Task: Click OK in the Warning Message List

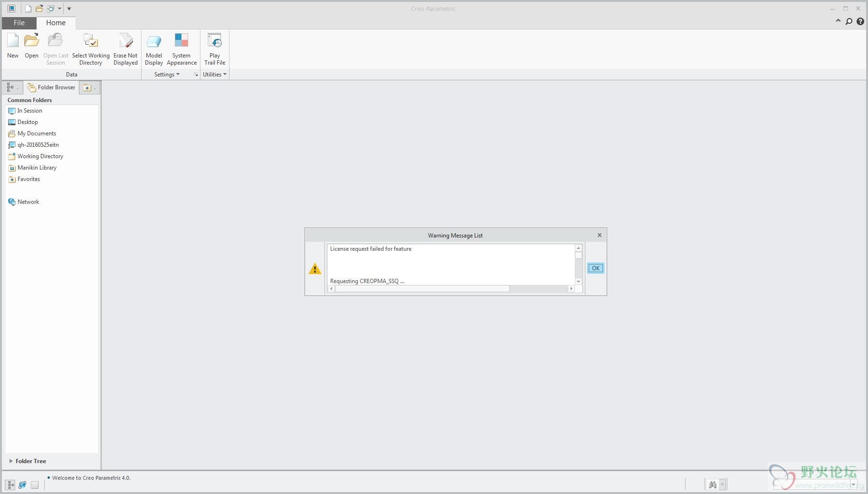Action: click(x=595, y=268)
